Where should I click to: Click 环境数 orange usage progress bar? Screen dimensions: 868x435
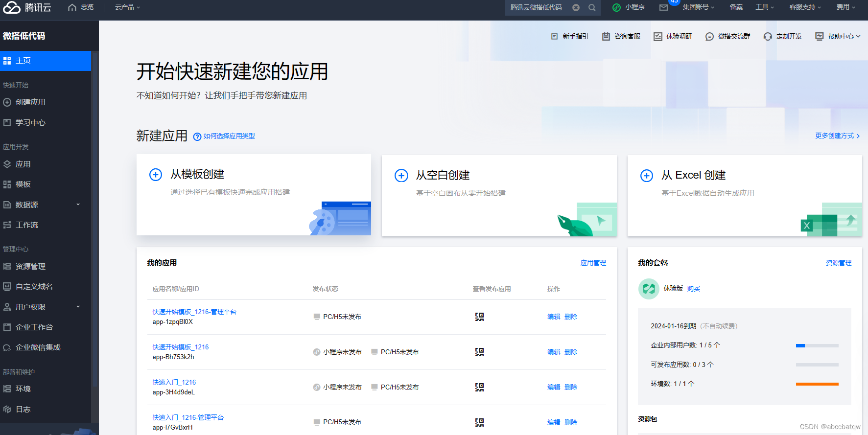pos(817,384)
